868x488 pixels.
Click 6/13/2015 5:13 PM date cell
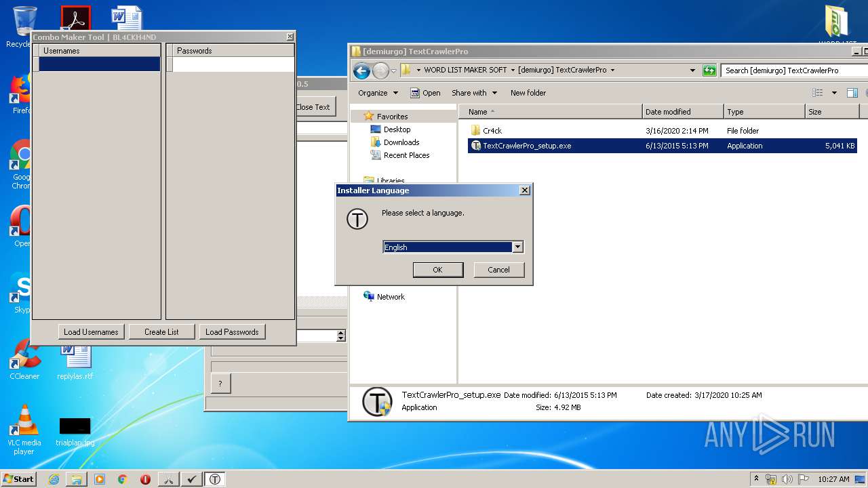tap(677, 146)
